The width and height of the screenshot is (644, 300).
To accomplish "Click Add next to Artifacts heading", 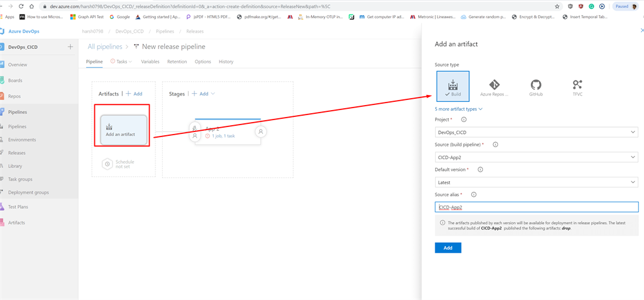I will 135,94.
